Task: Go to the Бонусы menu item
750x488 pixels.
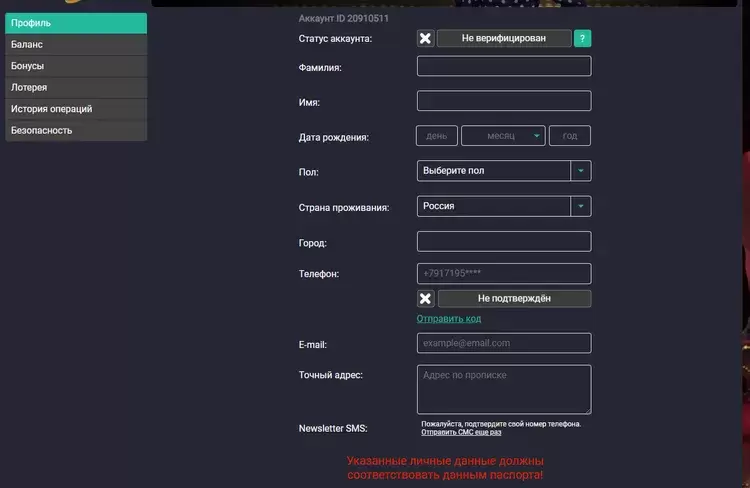Action: pos(76,66)
